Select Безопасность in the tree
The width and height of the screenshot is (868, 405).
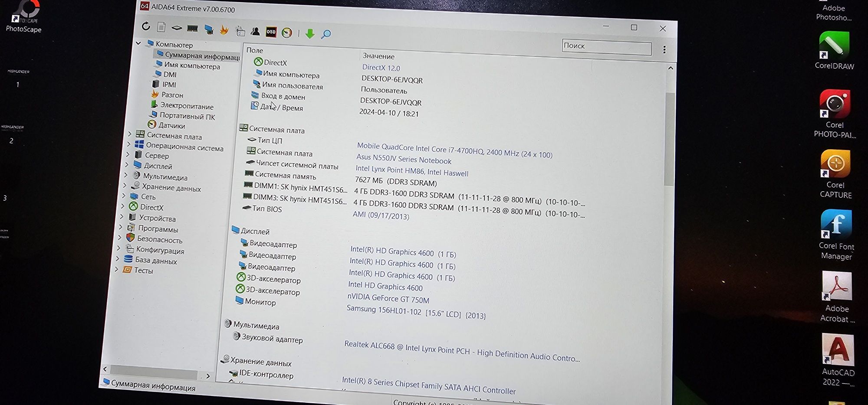click(x=155, y=239)
